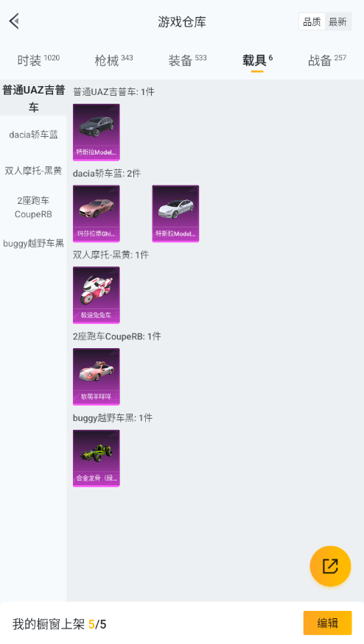Choose buggy越野车黑 sidebar category
The image size is (364, 644).
click(x=33, y=243)
